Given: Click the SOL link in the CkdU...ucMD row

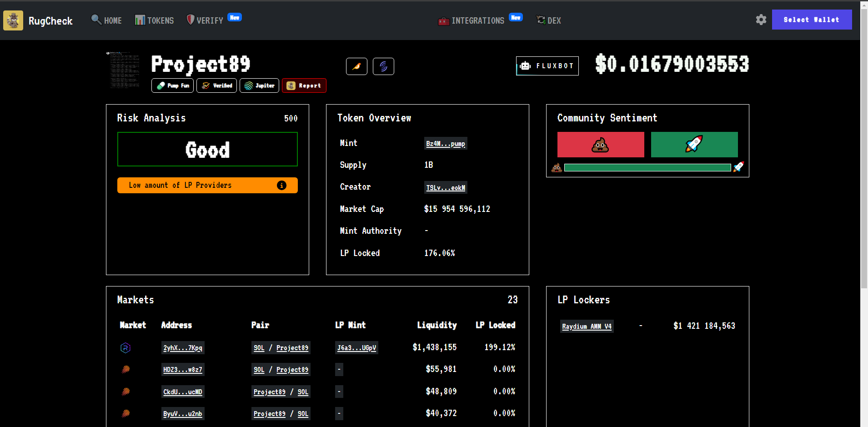Looking at the screenshot, I should pyautogui.click(x=303, y=392).
